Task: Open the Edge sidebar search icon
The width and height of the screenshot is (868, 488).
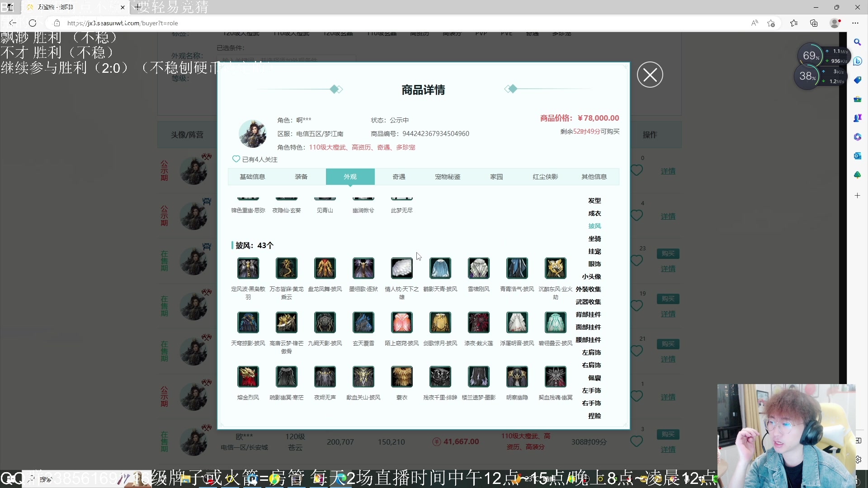Action: pyautogui.click(x=858, y=42)
